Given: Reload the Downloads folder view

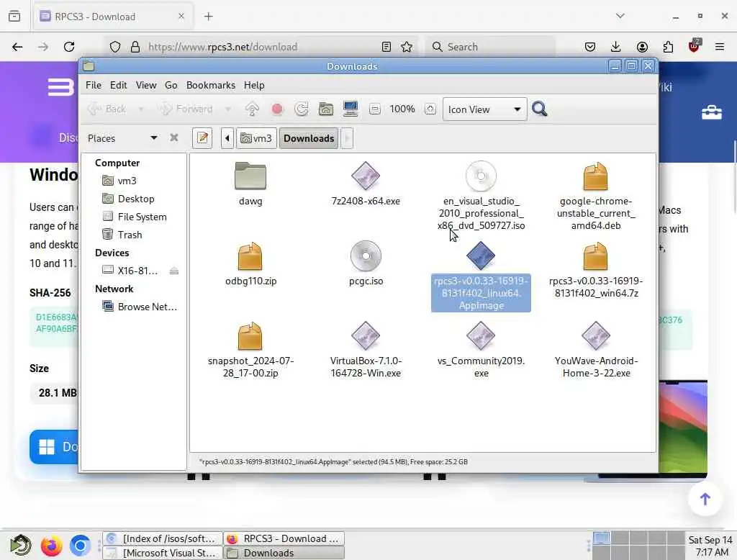Looking at the screenshot, I should (302, 109).
